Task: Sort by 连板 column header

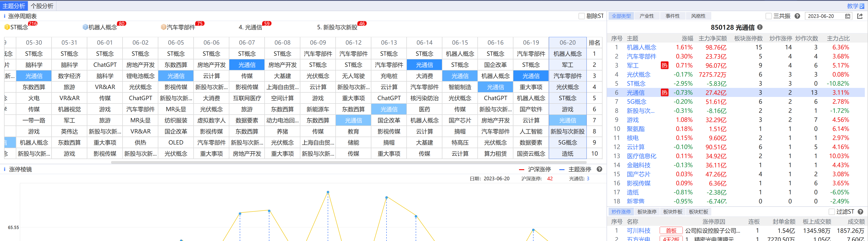Action: point(754,222)
